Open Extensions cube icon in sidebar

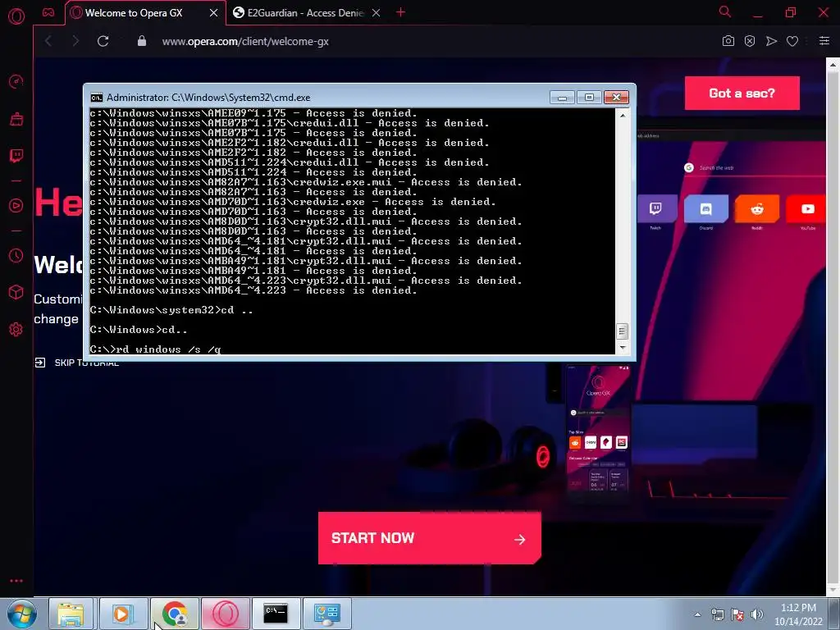[x=16, y=292]
